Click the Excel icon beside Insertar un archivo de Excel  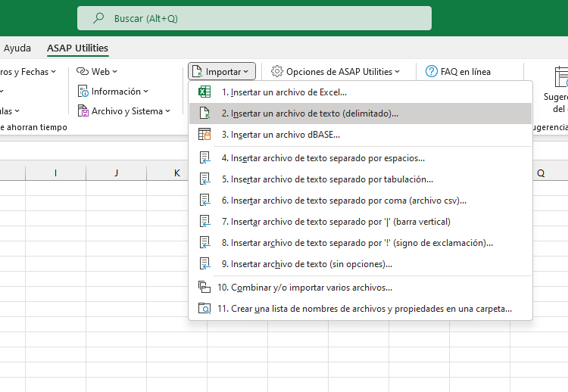coord(204,92)
